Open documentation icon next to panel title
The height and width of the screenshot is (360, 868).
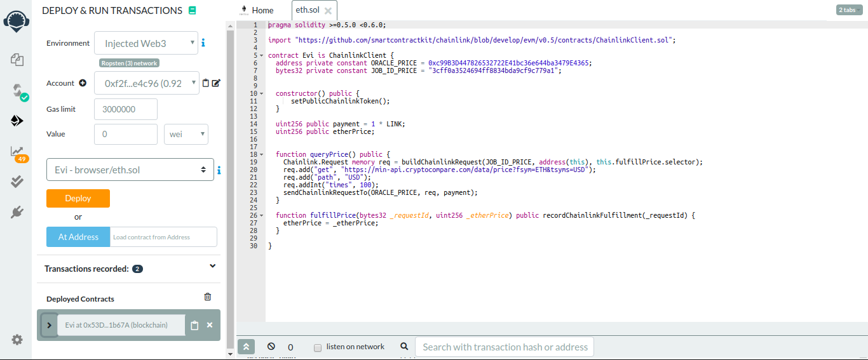pos(193,11)
